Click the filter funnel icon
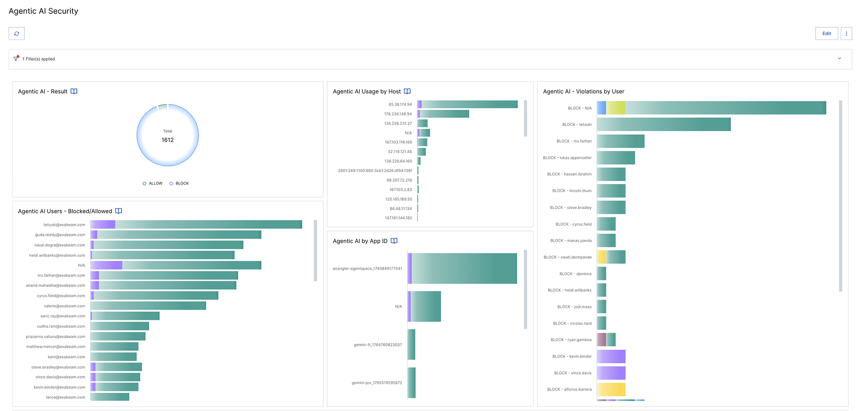 pos(16,59)
